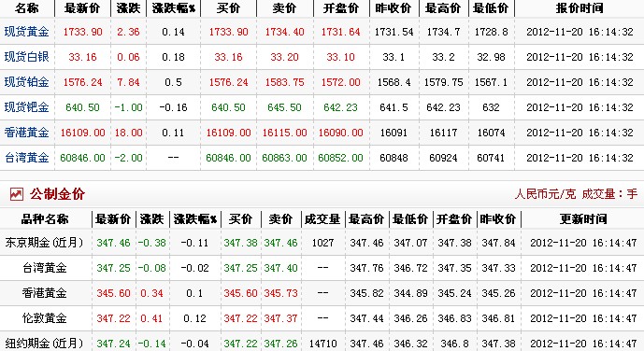
Task: Select the 16115.00 sell price cell
Action: point(285,133)
